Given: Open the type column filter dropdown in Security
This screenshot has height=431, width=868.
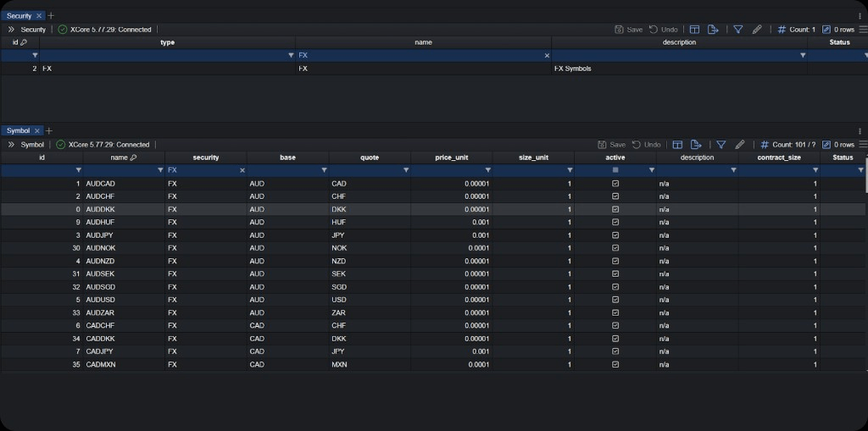Looking at the screenshot, I should pyautogui.click(x=291, y=55).
